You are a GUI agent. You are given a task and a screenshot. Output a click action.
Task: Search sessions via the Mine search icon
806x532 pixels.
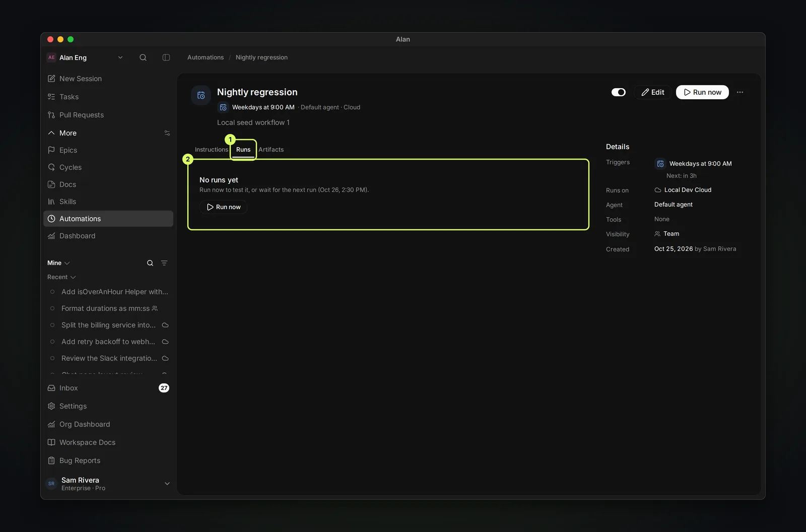(150, 263)
